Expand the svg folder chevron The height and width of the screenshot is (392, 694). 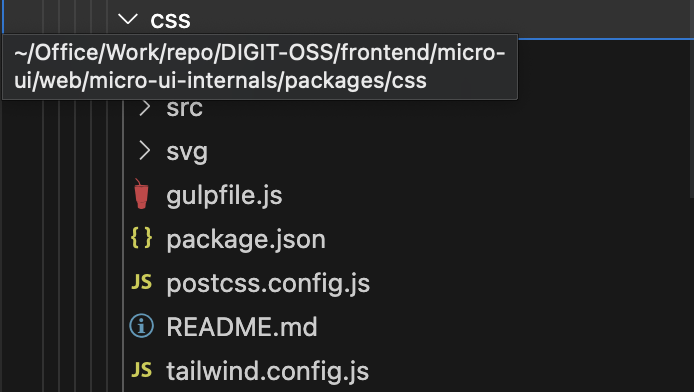click(x=144, y=151)
